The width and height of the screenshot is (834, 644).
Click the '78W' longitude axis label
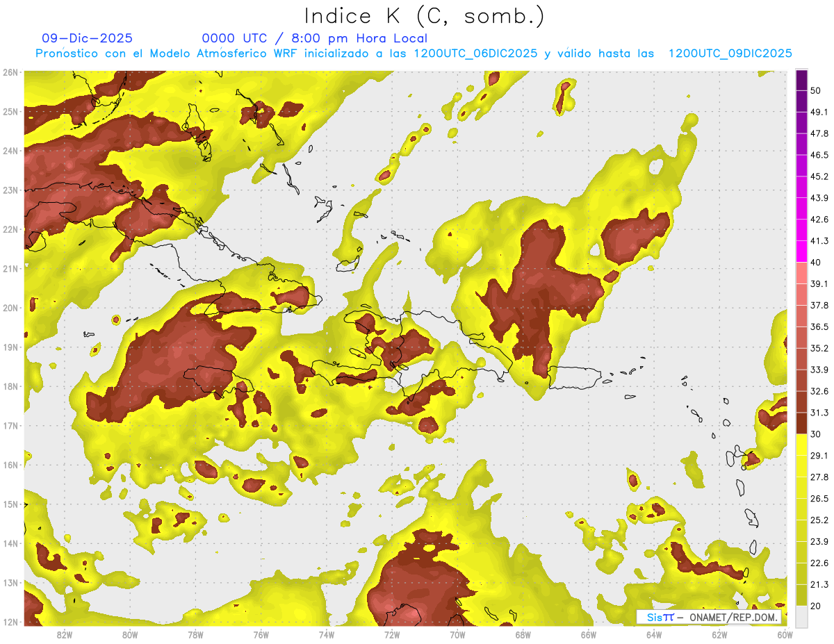pyautogui.click(x=195, y=634)
